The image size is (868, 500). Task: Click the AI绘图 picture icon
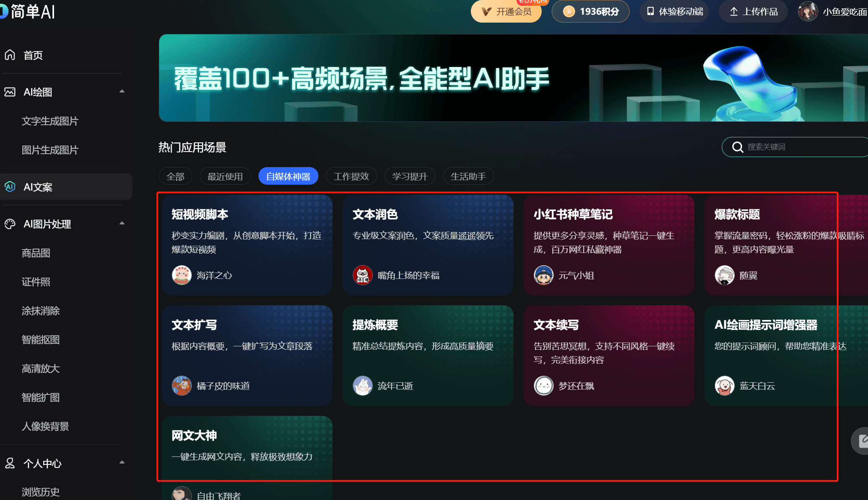10,92
